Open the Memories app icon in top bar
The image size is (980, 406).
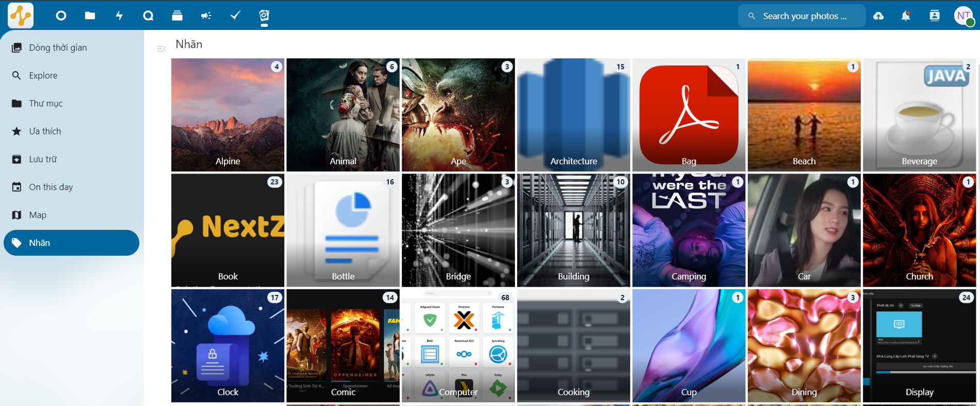point(264,15)
